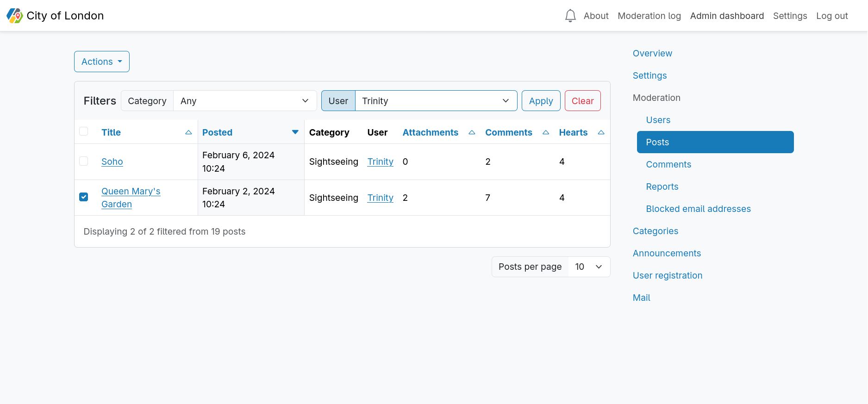Open Comments in the moderation sidebar

click(x=668, y=164)
